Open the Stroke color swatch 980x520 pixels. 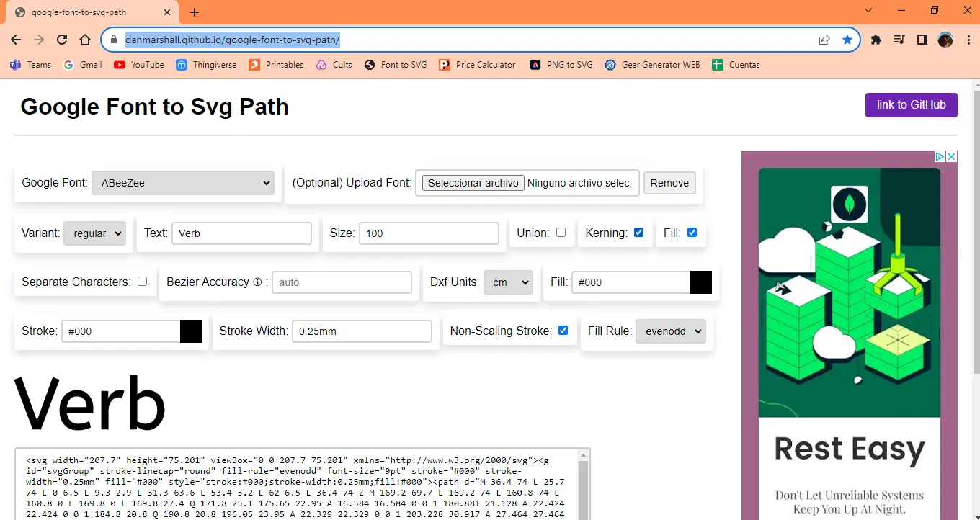point(191,331)
